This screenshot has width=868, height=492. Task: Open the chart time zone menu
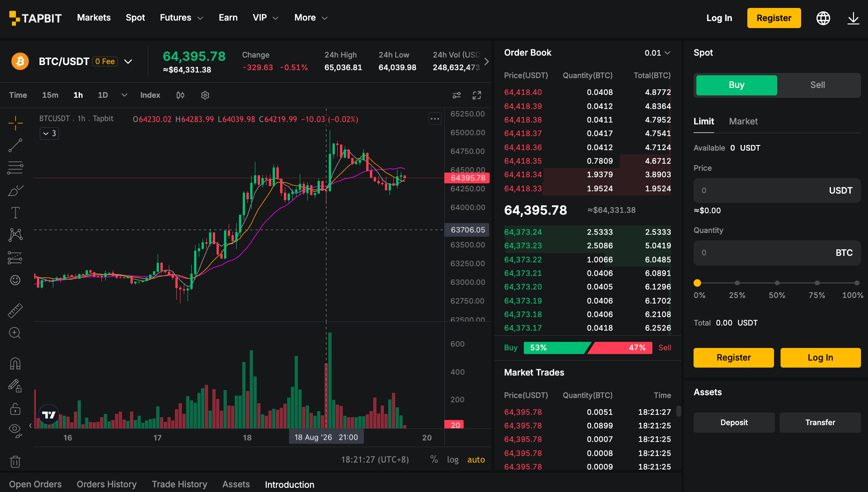tap(375, 460)
